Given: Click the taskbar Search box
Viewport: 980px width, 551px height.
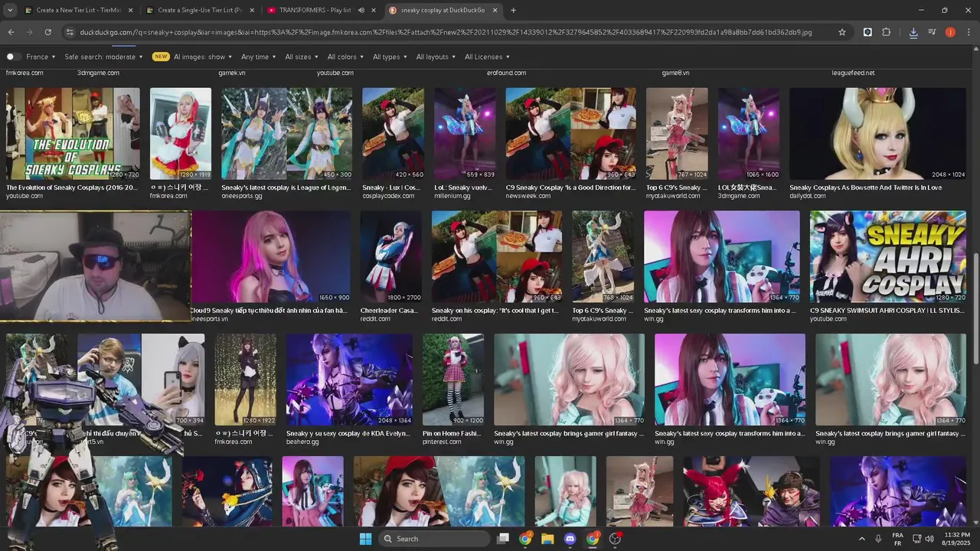Looking at the screenshot, I should [435, 539].
